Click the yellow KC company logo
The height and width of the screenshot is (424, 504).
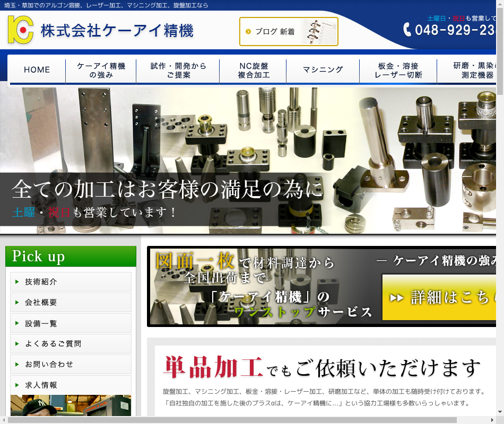tap(21, 30)
